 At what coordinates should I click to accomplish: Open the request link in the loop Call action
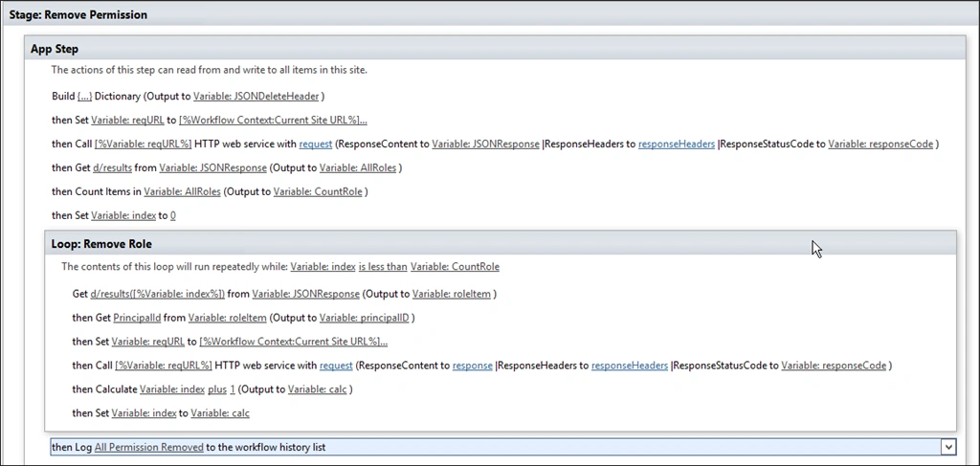tap(336, 366)
